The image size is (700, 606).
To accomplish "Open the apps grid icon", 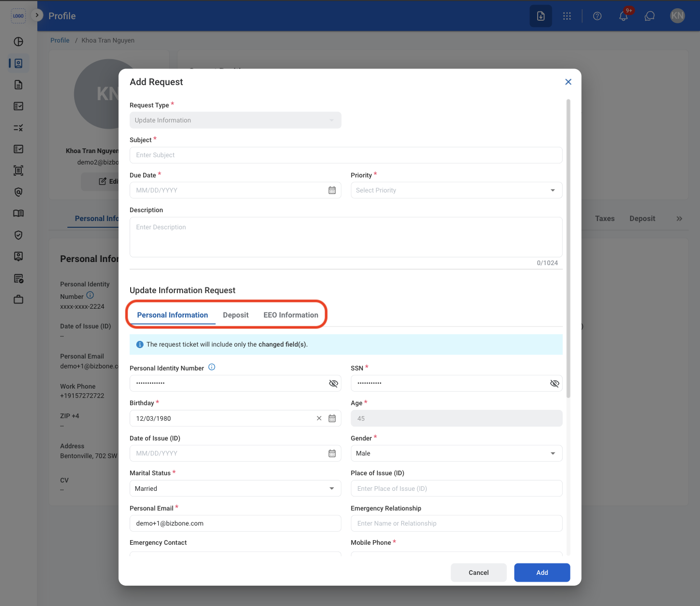I will 567,16.
